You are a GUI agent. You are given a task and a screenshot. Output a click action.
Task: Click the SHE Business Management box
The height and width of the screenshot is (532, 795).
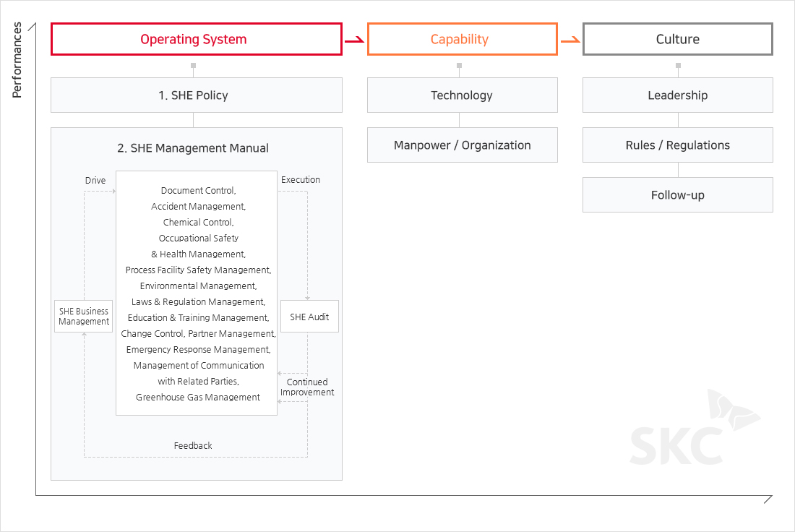84,317
